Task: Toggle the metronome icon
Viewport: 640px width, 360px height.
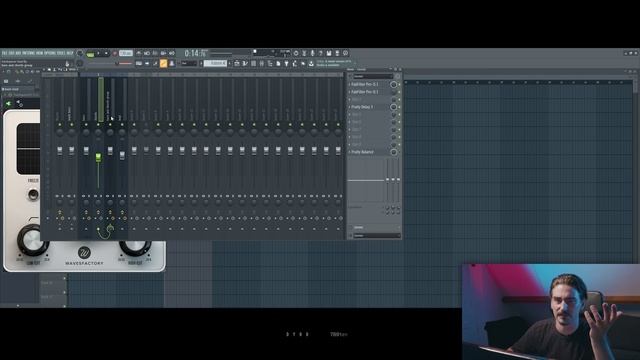Action: click(x=139, y=53)
